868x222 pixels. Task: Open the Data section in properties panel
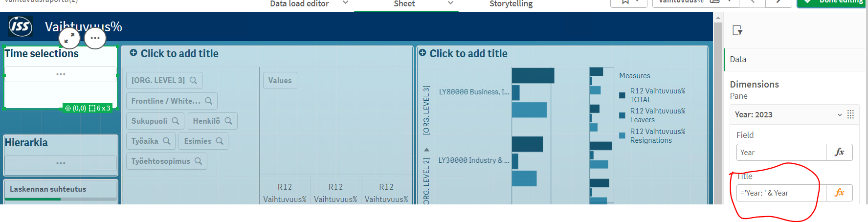[738, 59]
